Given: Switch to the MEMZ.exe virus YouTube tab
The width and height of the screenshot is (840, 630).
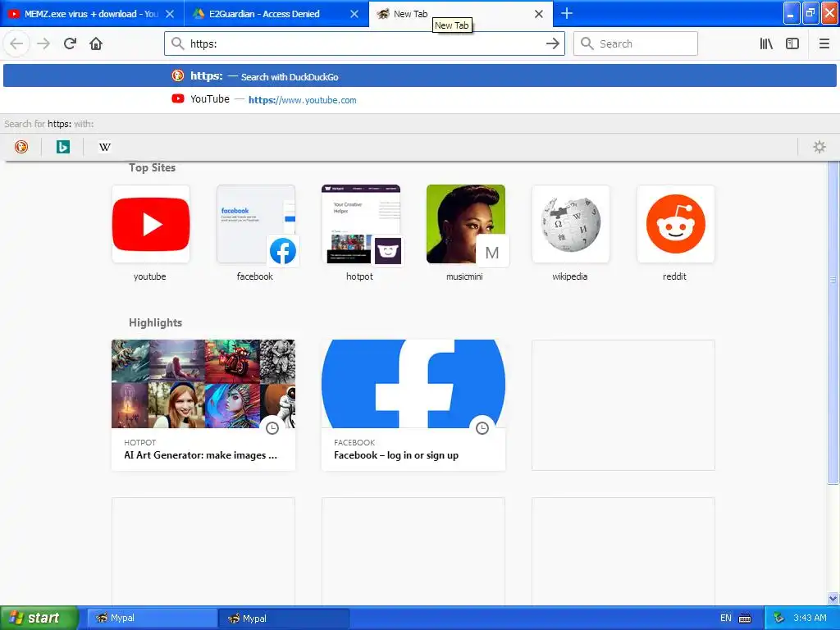Looking at the screenshot, I should pos(91,14).
